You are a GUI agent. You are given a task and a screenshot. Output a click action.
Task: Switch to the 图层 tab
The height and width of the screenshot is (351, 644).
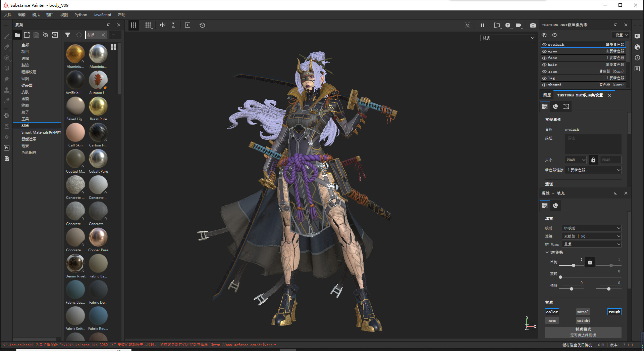tap(548, 95)
